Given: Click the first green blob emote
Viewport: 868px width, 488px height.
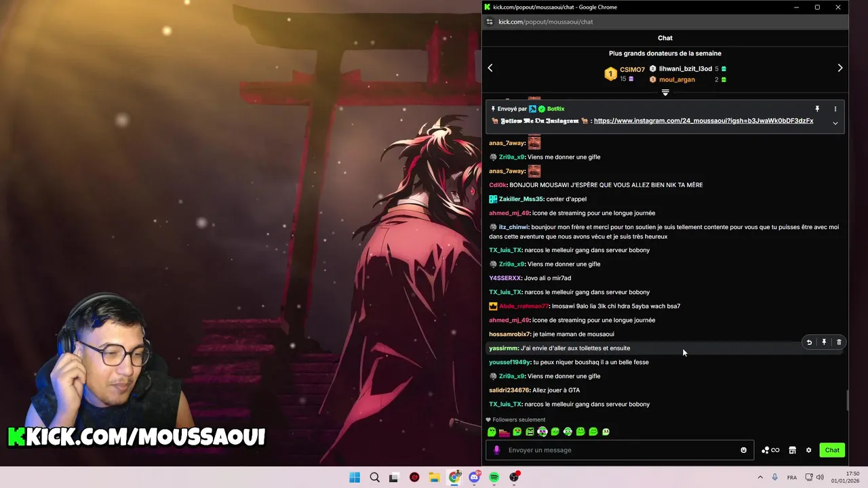Looking at the screenshot, I should click(492, 432).
